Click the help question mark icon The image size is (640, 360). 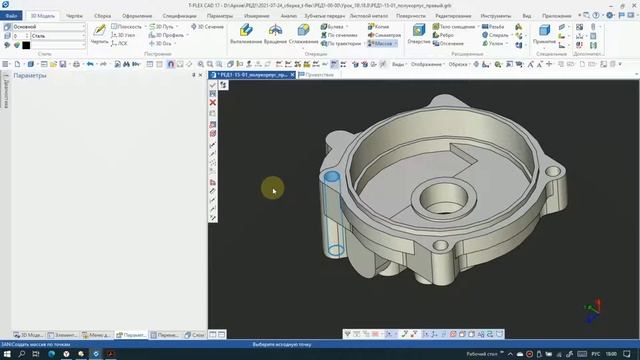point(596,16)
